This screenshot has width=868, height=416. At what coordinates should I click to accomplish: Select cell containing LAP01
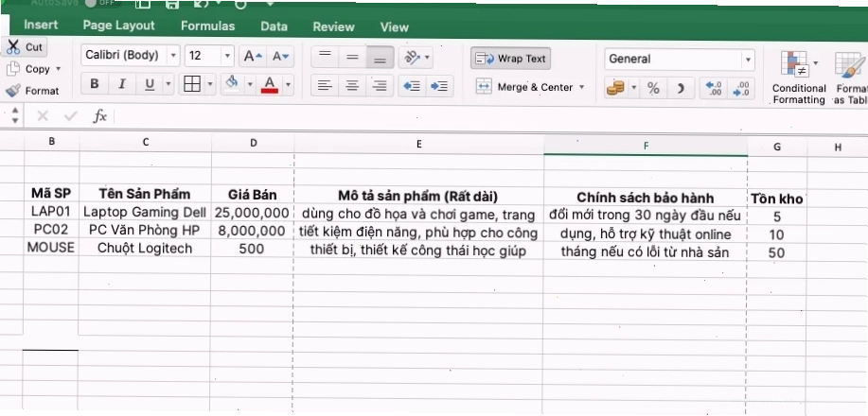[51, 211]
